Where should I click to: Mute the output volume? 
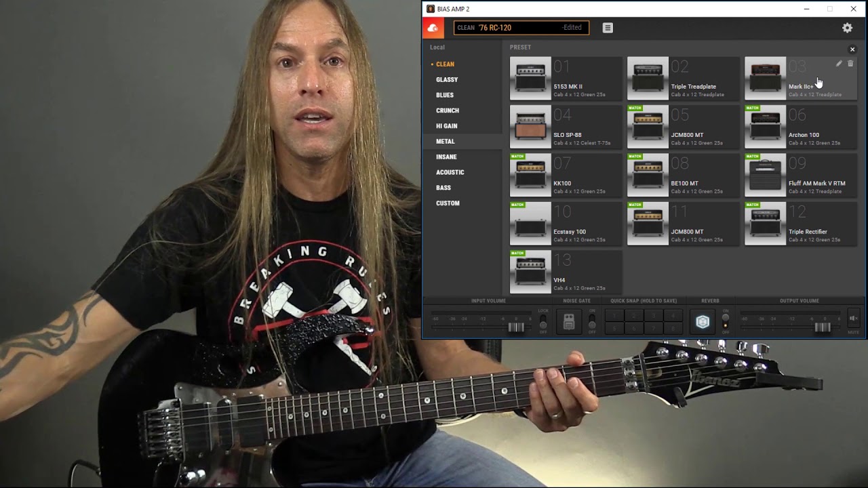(853, 317)
